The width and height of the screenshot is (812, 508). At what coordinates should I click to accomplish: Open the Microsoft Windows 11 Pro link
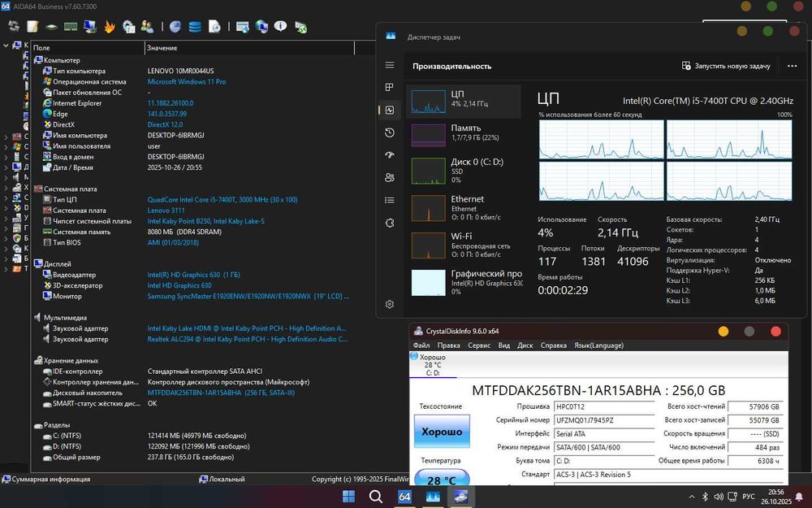187,81
